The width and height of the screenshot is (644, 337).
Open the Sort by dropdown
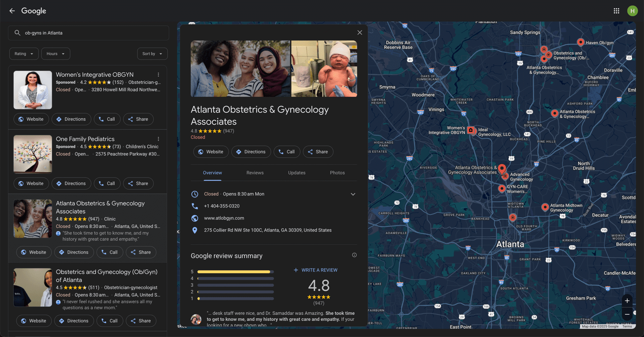pos(152,54)
